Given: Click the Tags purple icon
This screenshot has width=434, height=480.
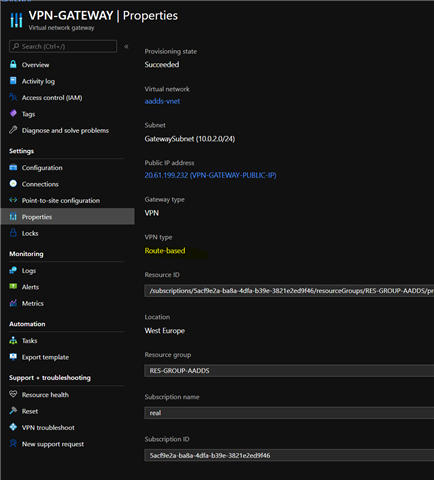Looking at the screenshot, I should (x=13, y=113).
